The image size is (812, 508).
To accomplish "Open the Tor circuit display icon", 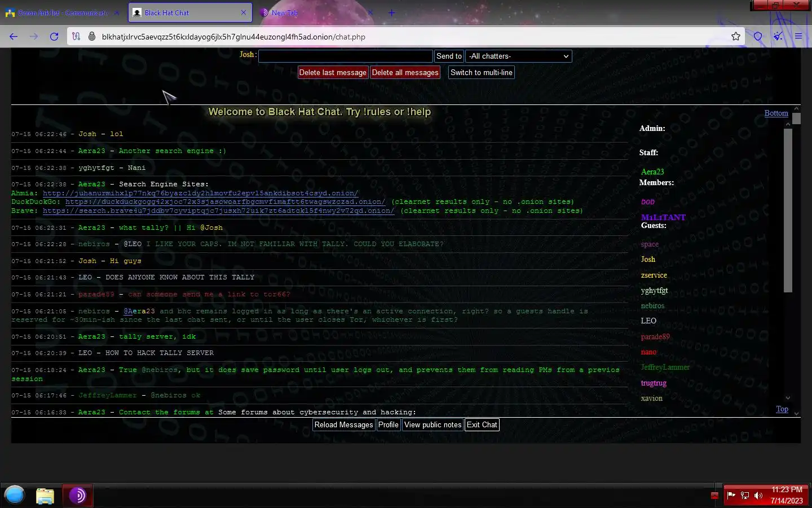I will click(x=76, y=37).
